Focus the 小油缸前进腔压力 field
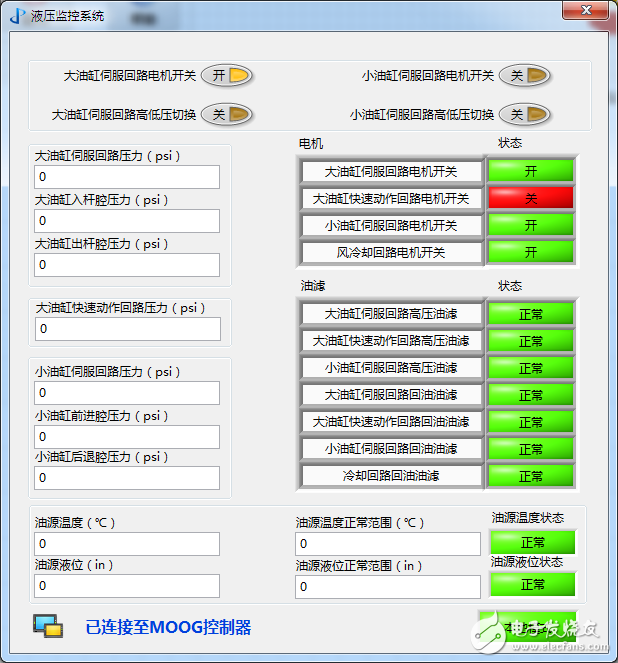The image size is (618, 663). click(127, 436)
